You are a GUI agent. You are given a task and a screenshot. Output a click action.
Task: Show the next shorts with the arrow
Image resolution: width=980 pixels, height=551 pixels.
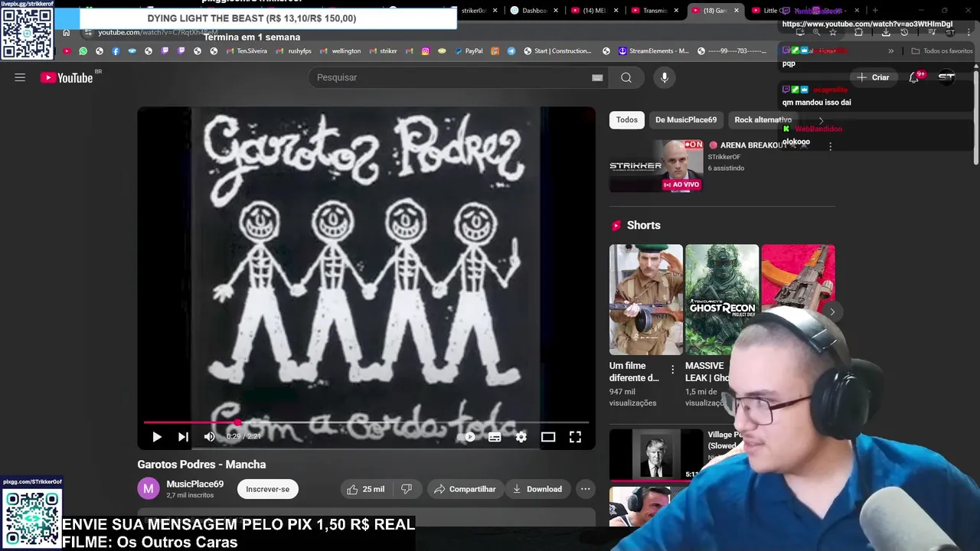832,311
